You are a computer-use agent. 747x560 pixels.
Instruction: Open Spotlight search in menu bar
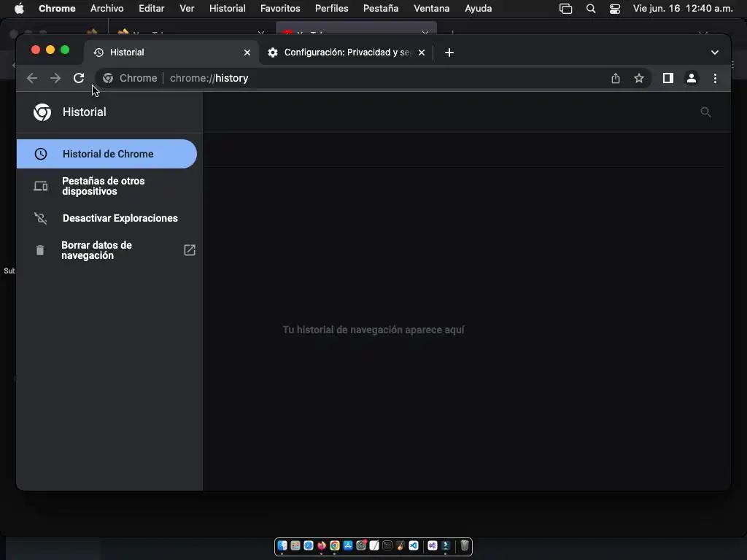pos(591,9)
